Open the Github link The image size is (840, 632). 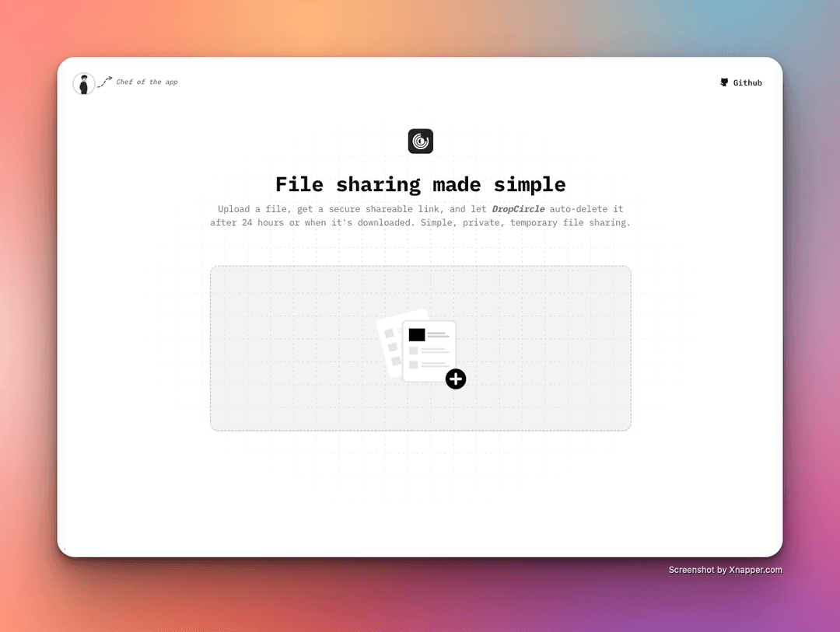747,83
